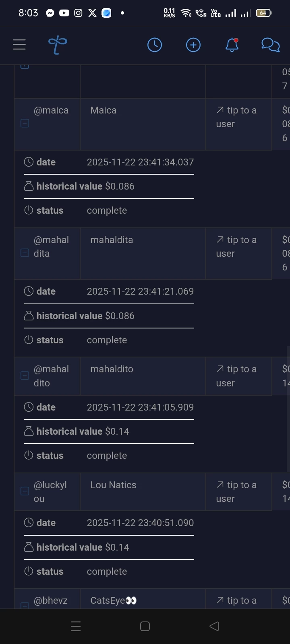The image size is (290, 644).
Task: Open the hamburger menu
Action: coord(19,45)
